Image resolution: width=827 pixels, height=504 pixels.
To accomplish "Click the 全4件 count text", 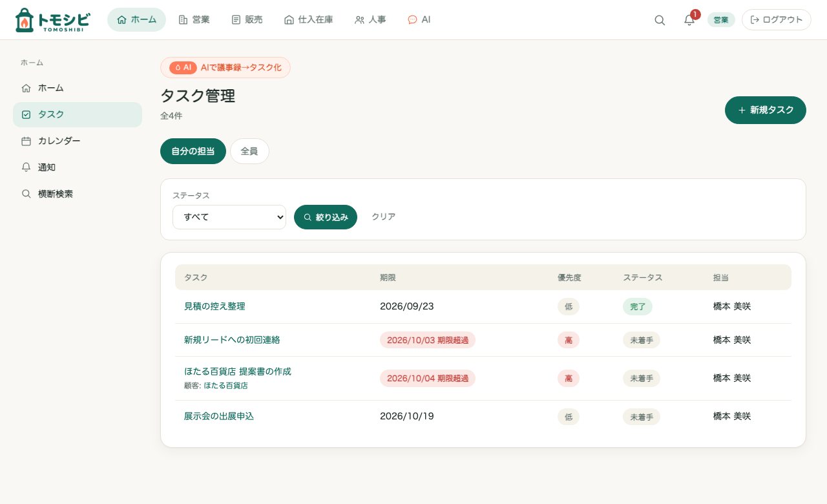I will click(x=171, y=116).
